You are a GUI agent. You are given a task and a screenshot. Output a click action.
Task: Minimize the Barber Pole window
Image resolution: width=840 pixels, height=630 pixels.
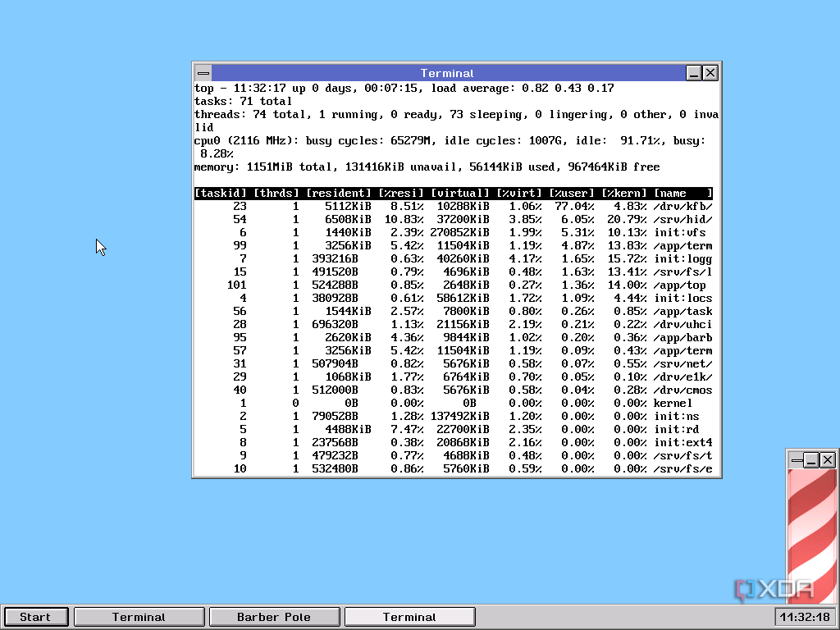[811, 459]
